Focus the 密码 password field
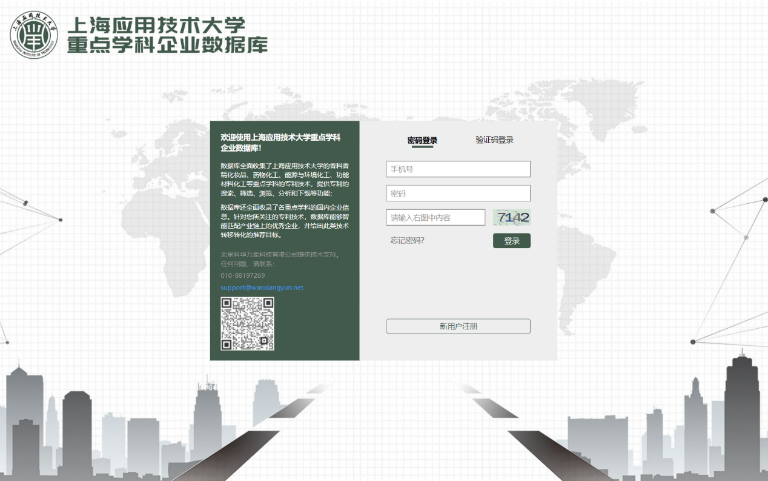The image size is (768, 481). pyautogui.click(x=458, y=193)
